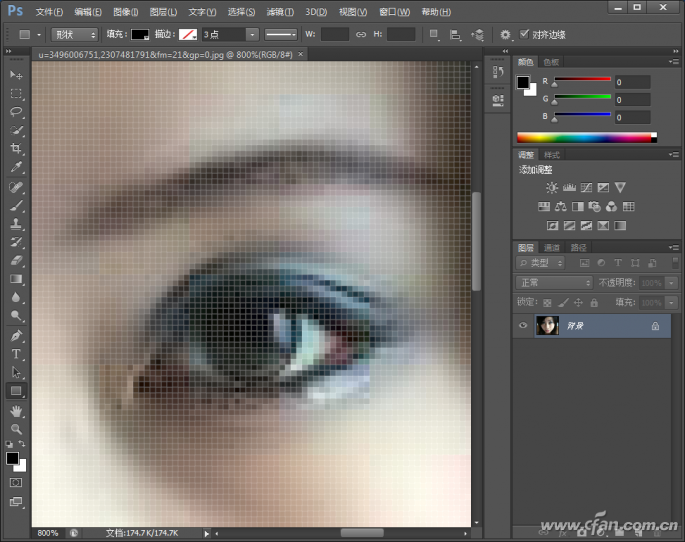Screen dimensions: 685x542
Task: Select the Clone Stamp tool
Action: coord(16,224)
